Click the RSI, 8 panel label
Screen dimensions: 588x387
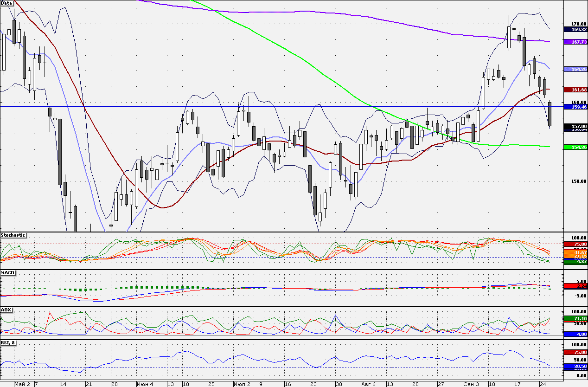tap(9, 343)
